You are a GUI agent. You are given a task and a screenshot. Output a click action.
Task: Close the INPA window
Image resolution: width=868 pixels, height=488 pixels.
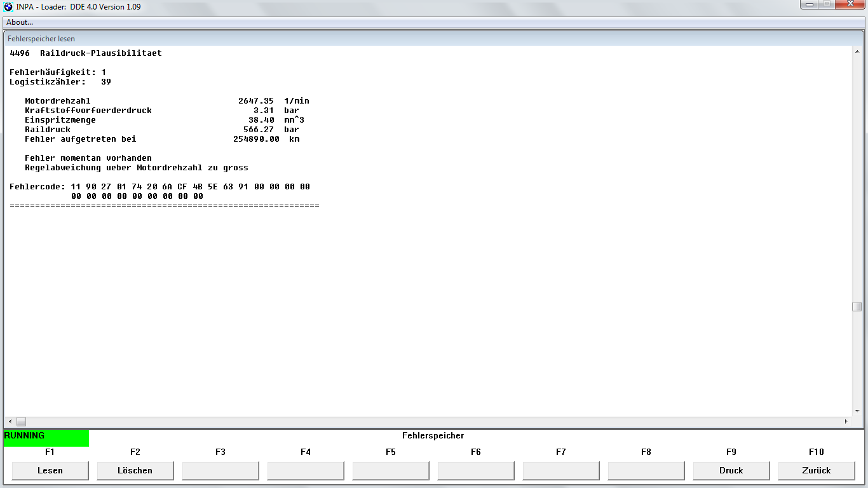pyautogui.click(x=850, y=4)
